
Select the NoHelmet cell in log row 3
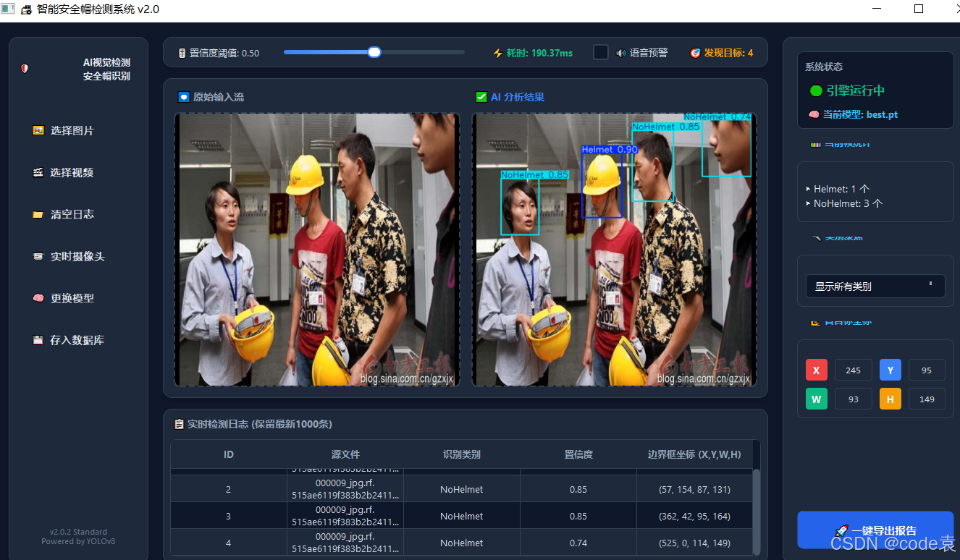click(x=462, y=516)
